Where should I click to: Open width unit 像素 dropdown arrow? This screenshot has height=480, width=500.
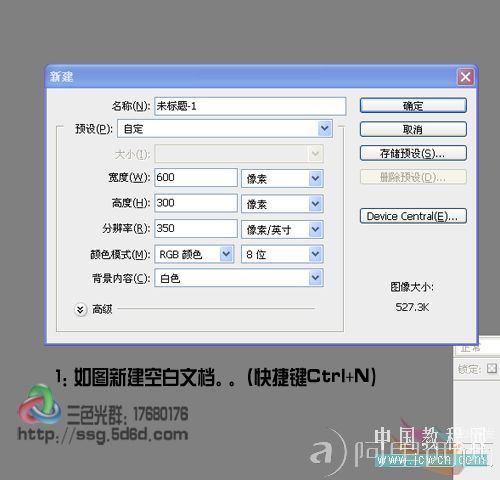tap(315, 178)
